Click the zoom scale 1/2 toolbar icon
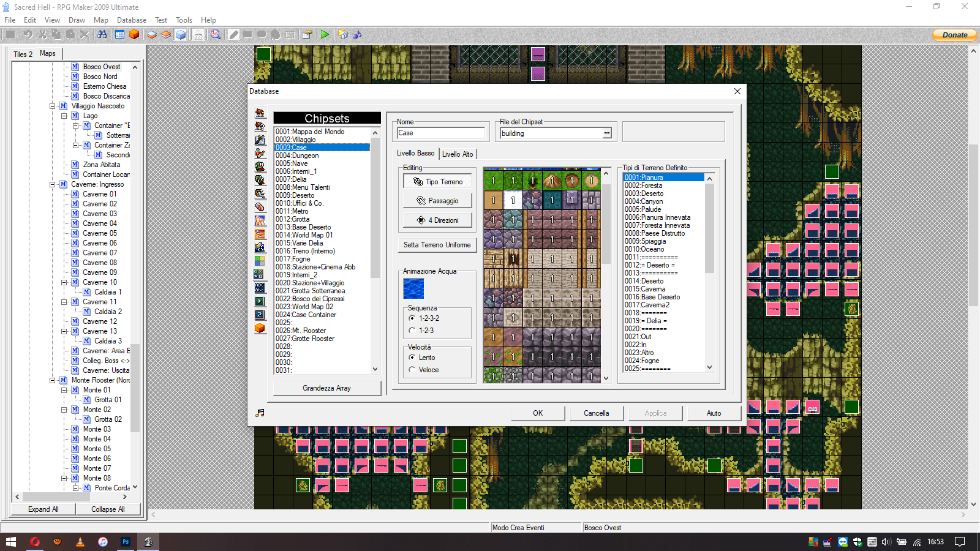 point(216,34)
